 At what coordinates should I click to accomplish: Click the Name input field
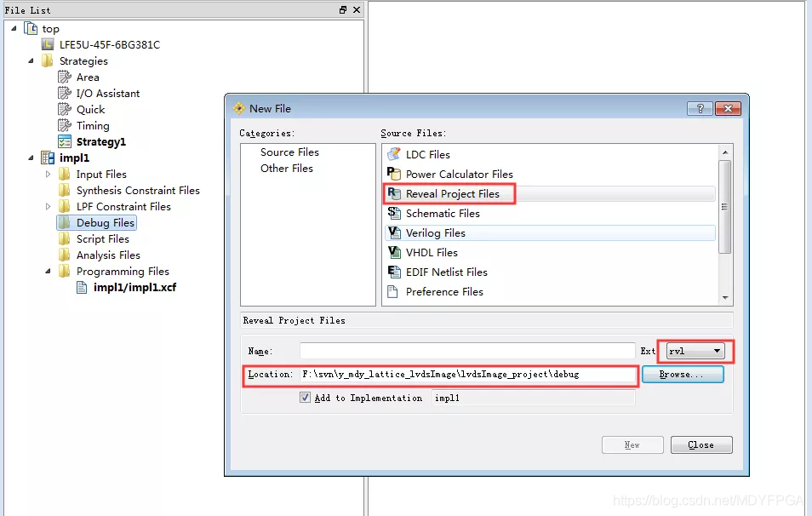(467, 351)
